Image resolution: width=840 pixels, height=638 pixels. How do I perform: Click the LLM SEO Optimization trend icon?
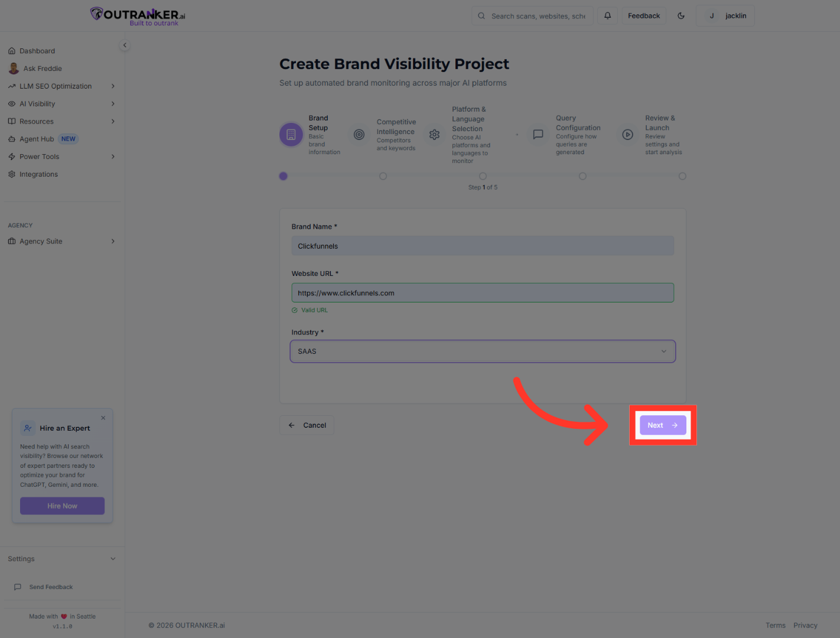point(12,86)
